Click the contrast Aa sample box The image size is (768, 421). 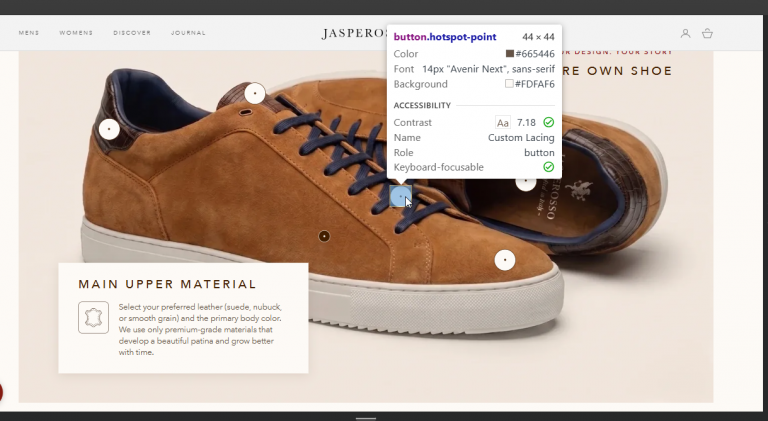pyautogui.click(x=503, y=122)
